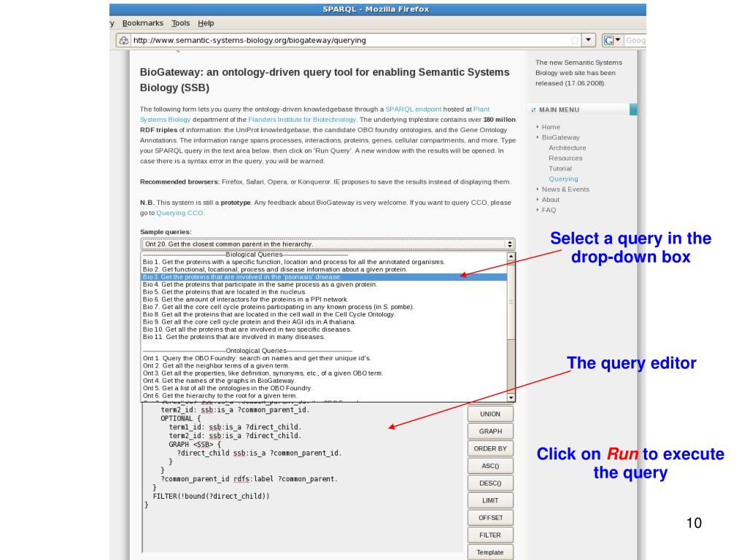Open the Flanders Institute for Biotechnology link
This screenshot has width=747, height=560.
click(x=302, y=120)
